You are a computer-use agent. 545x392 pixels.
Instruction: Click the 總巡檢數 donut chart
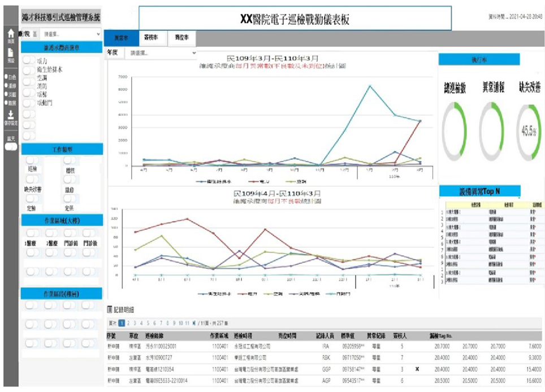click(454, 132)
